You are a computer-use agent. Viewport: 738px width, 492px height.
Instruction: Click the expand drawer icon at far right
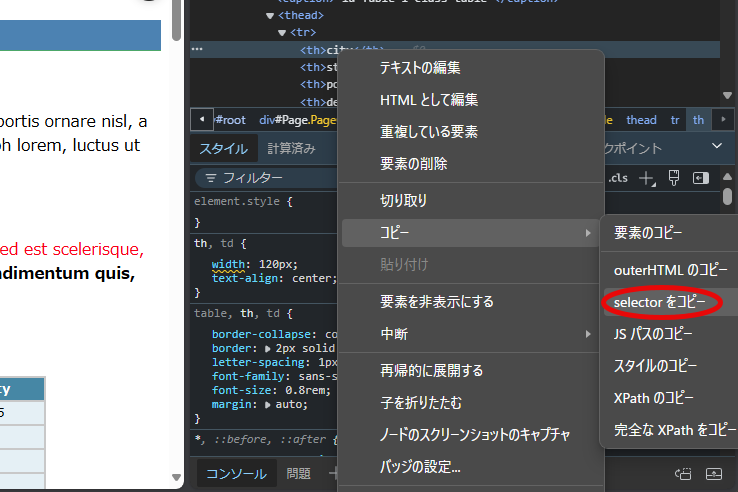(714, 474)
